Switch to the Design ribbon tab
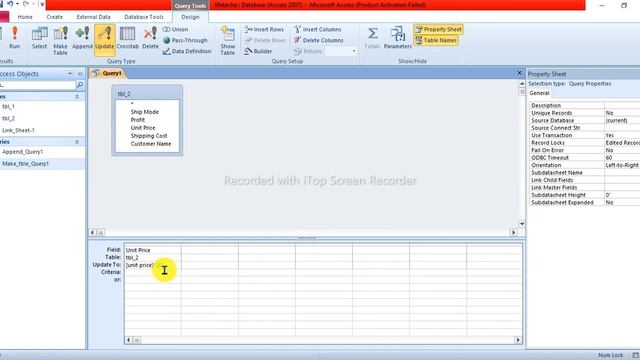Image resolution: width=640 pixels, height=360 pixels. (190, 17)
